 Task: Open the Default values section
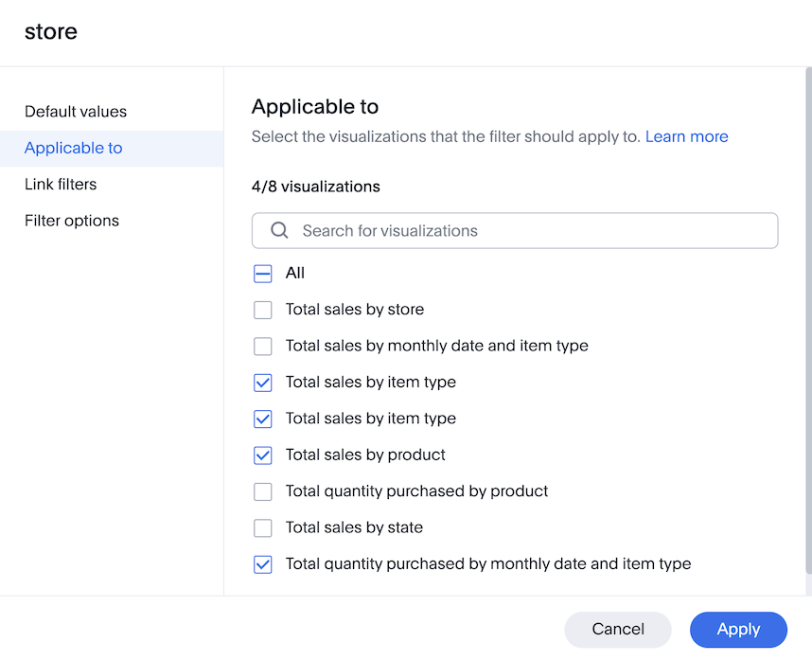[76, 111]
